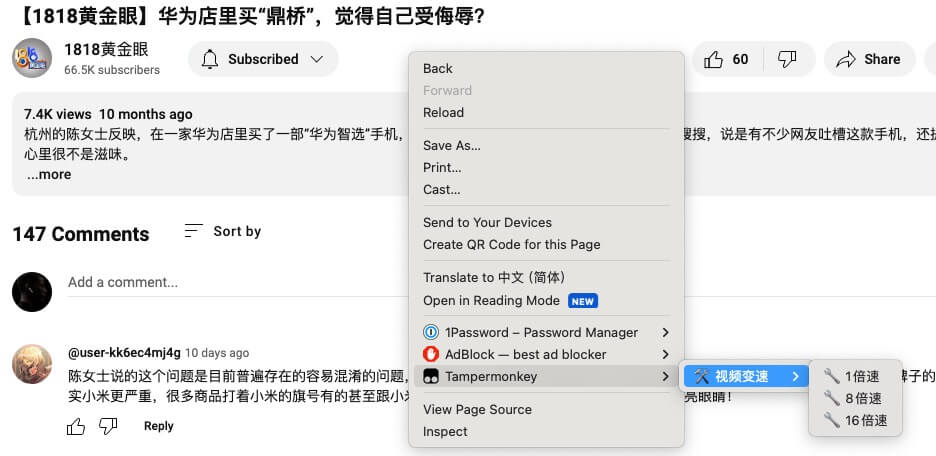Open your own profile avatar beside comment box
This screenshot has height=456, width=936.
point(32,292)
